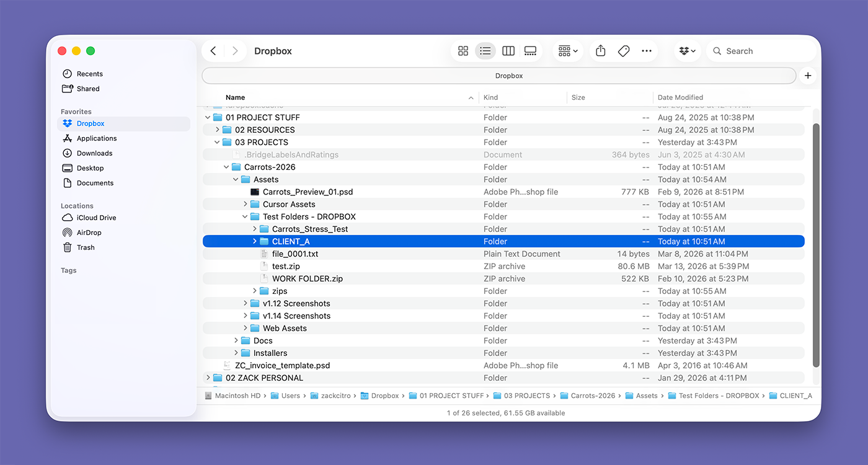Expand the CLIENT_A folder
This screenshot has width=868, height=465.
pyautogui.click(x=255, y=241)
